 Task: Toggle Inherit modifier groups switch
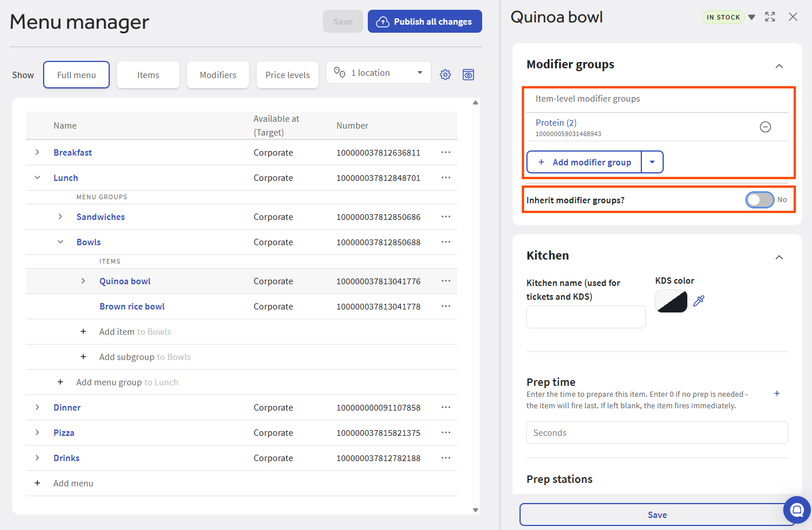760,200
